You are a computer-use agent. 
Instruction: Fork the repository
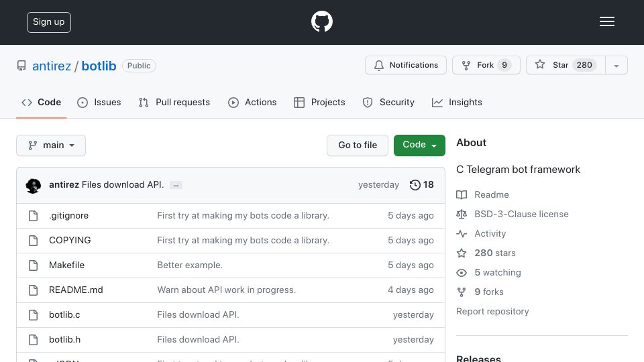click(x=486, y=65)
